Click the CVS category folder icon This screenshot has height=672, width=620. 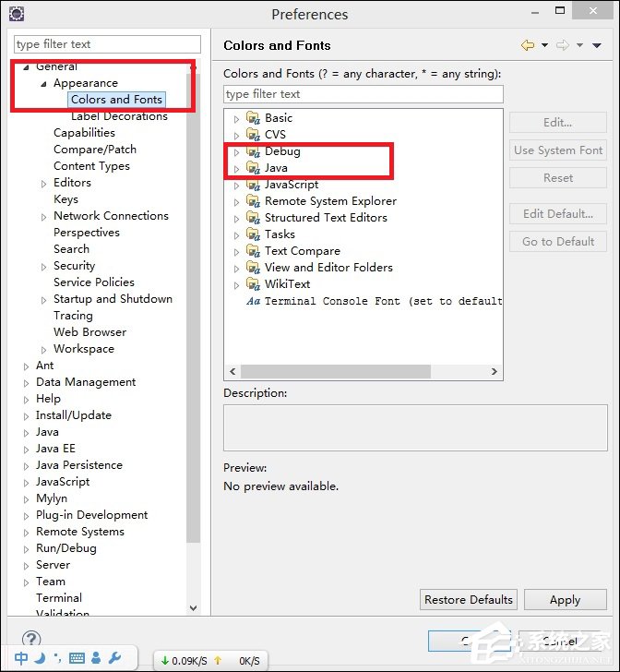[253, 134]
